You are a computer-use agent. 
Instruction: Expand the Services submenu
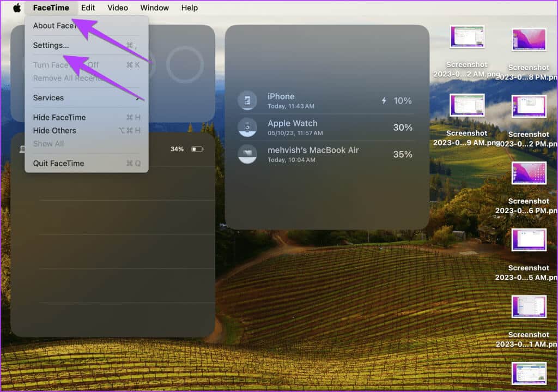pyautogui.click(x=87, y=98)
